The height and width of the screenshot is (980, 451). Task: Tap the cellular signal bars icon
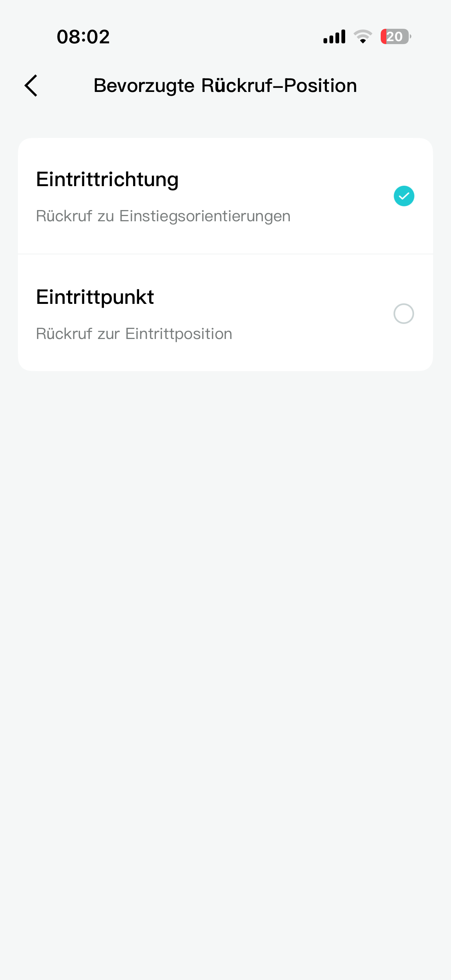point(334,37)
